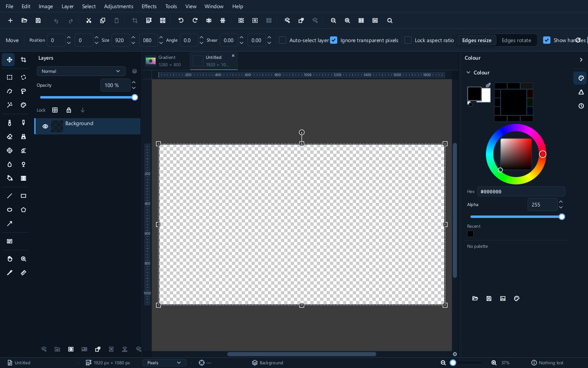
Task: Select the Clone Stamp tool
Action: pos(23,137)
